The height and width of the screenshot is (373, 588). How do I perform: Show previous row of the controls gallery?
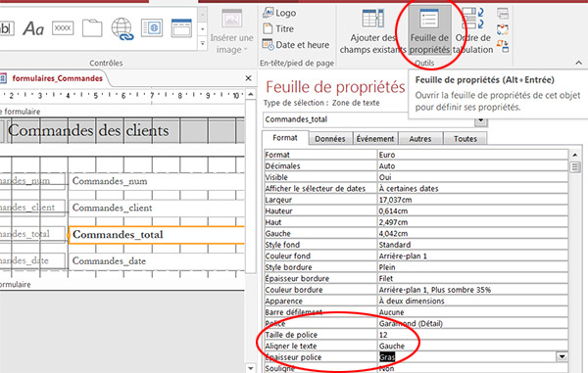(203, 15)
